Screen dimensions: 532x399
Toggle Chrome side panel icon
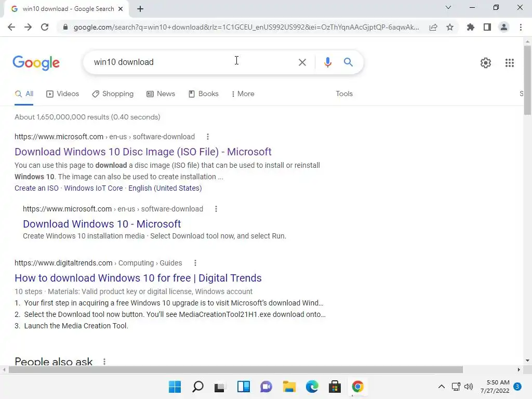coord(487,27)
